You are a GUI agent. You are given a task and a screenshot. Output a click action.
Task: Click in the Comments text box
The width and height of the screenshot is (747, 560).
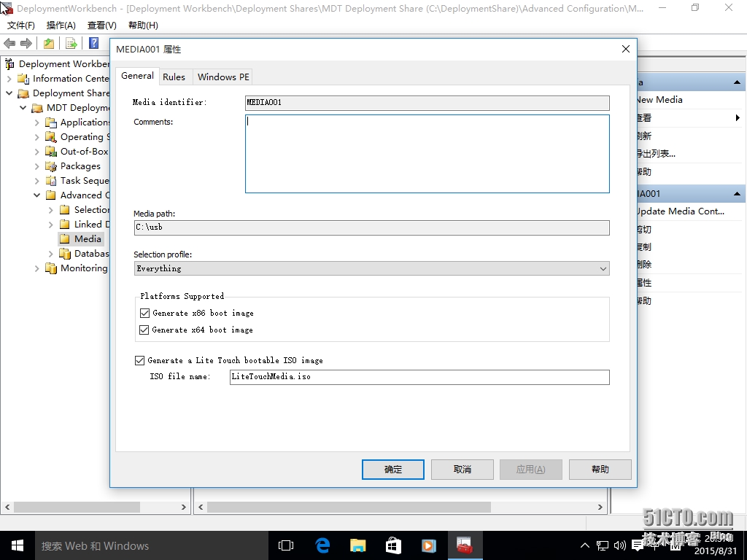pyautogui.click(x=427, y=154)
